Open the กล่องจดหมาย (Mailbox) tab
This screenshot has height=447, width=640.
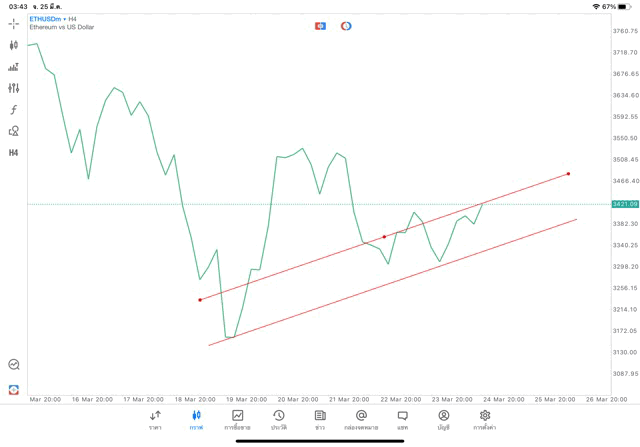pyautogui.click(x=361, y=419)
